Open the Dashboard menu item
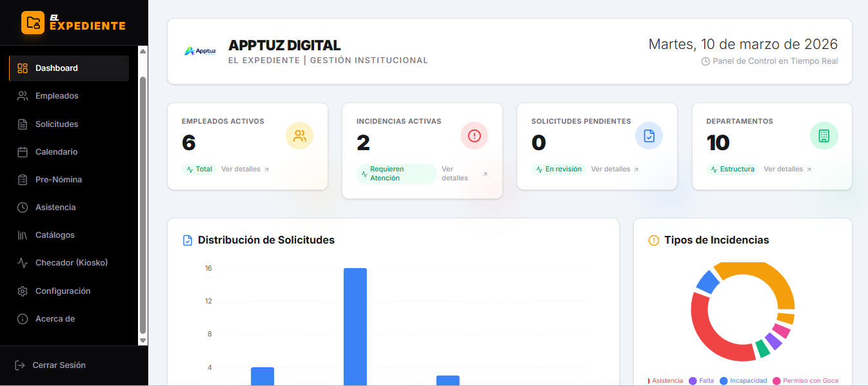Viewport: 868px width, 386px height. 69,68
